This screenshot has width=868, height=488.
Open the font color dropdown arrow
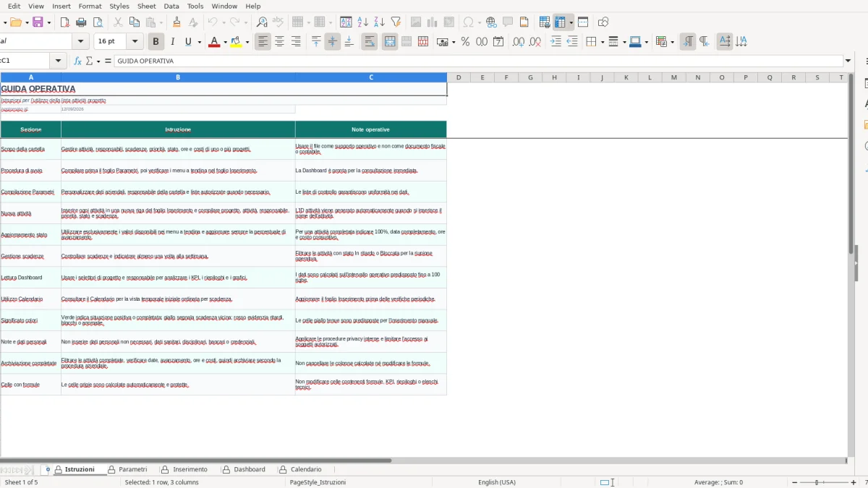tap(225, 42)
